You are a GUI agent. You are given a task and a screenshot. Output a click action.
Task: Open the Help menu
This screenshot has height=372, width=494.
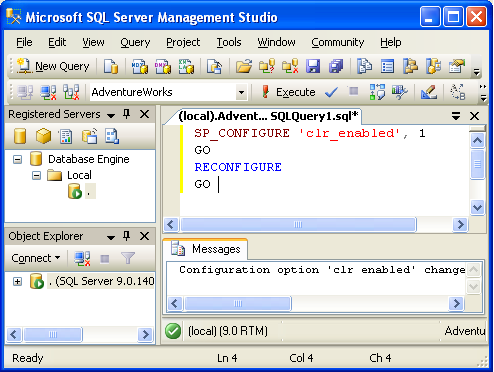click(x=391, y=42)
